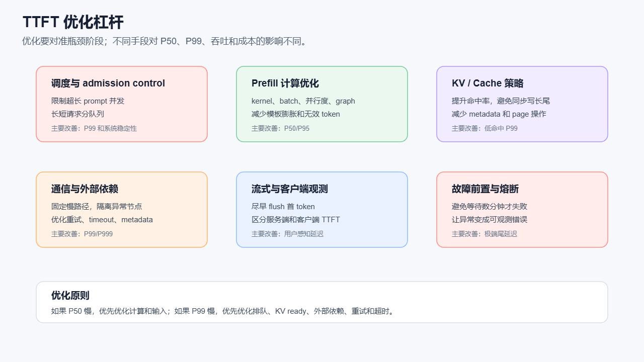The height and width of the screenshot is (362, 644).
Task: Click the text "减少 metadata 和 page 操作"
Action: 499,114
